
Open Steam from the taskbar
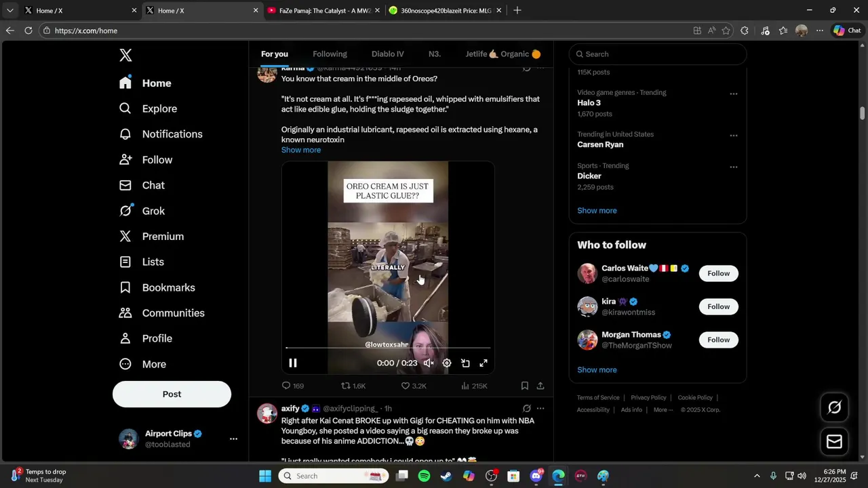pyautogui.click(x=446, y=476)
